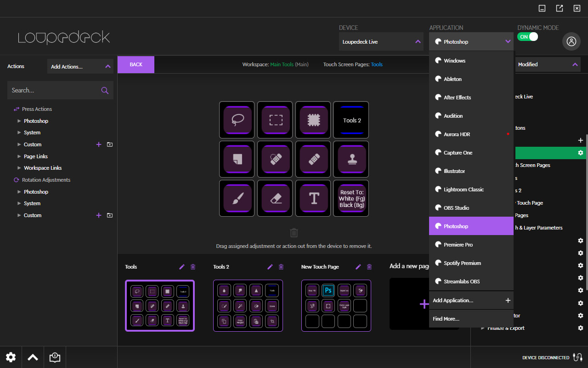The width and height of the screenshot is (588, 368).
Task: Click Add Application option
Action: tap(471, 300)
